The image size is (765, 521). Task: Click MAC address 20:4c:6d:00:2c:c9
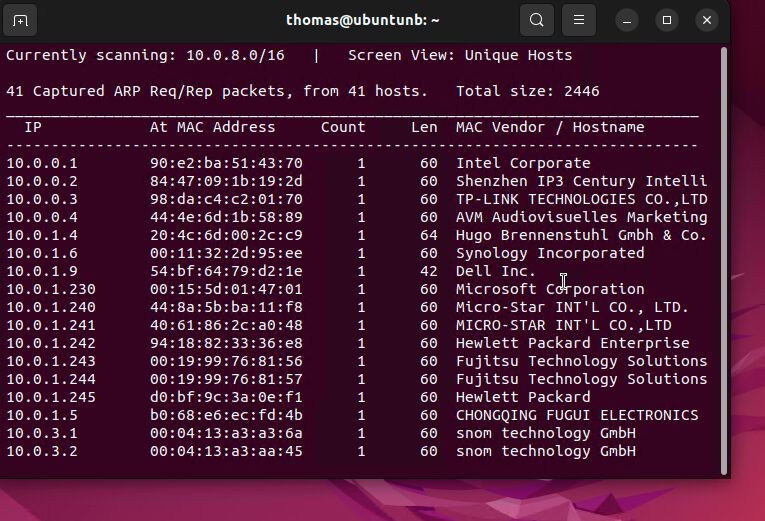pyautogui.click(x=226, y=235)
